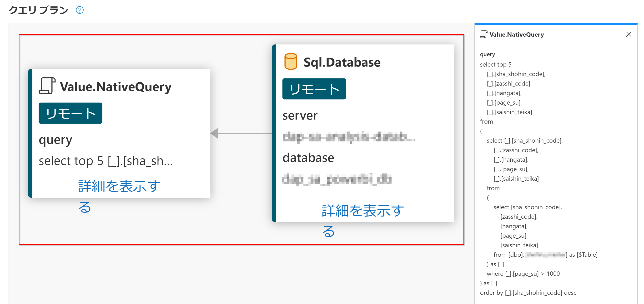Click the database label in Sql.Database node
Viewport: 644px width, 304px height.
(308, 158)
